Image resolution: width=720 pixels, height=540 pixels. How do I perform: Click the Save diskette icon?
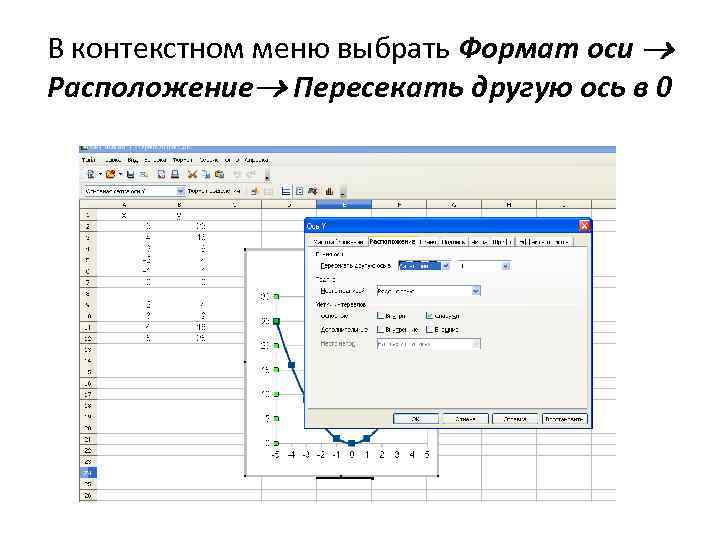(x=130, y=174)
